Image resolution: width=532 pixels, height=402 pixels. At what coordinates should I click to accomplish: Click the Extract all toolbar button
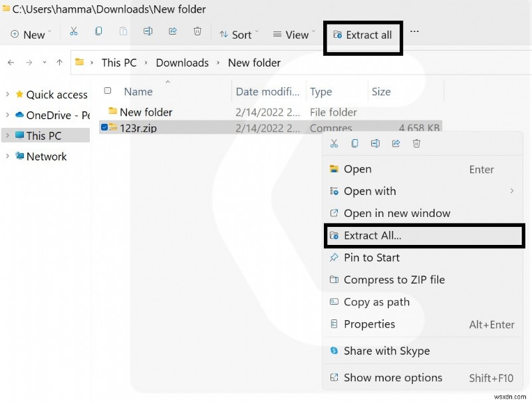363,35
